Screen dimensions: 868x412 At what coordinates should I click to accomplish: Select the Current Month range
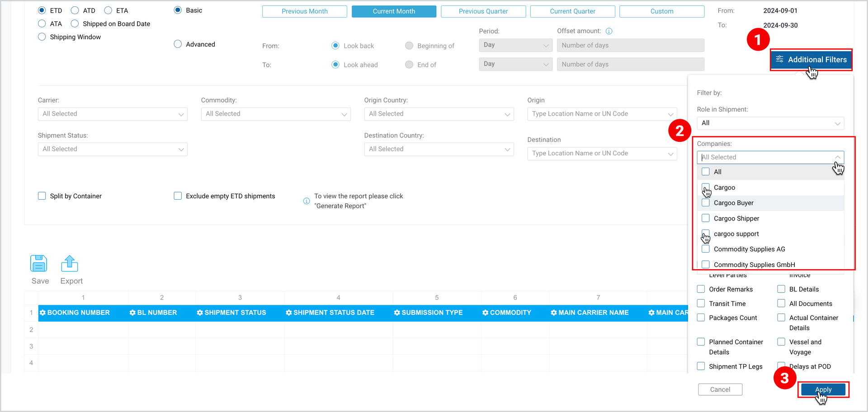[x=394, y=11]
